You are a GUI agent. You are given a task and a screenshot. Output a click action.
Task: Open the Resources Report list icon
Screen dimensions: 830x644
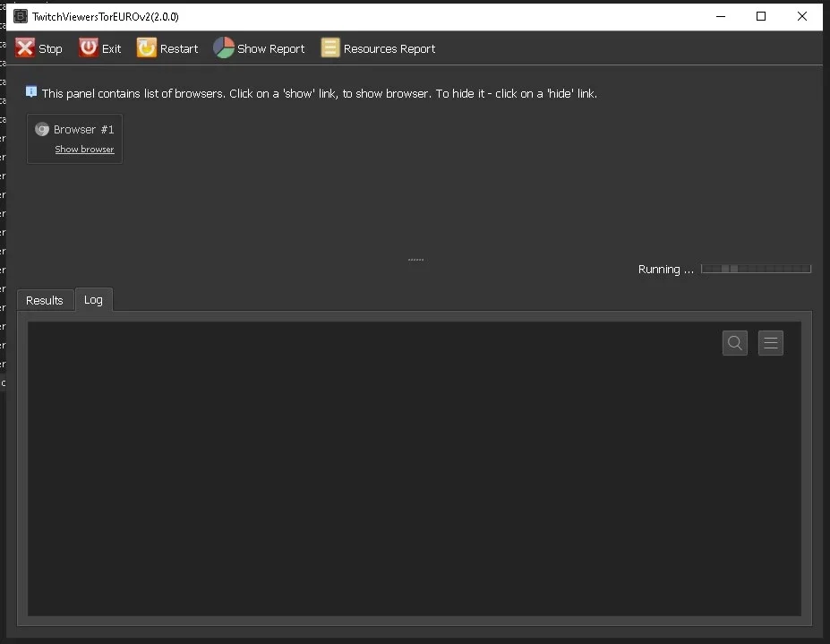[330, 47]
